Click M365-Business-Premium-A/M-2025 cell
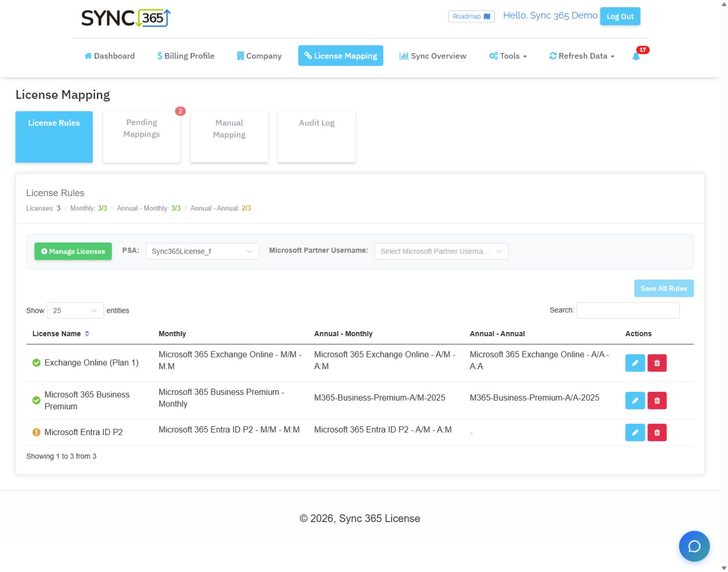 [380, 398]
